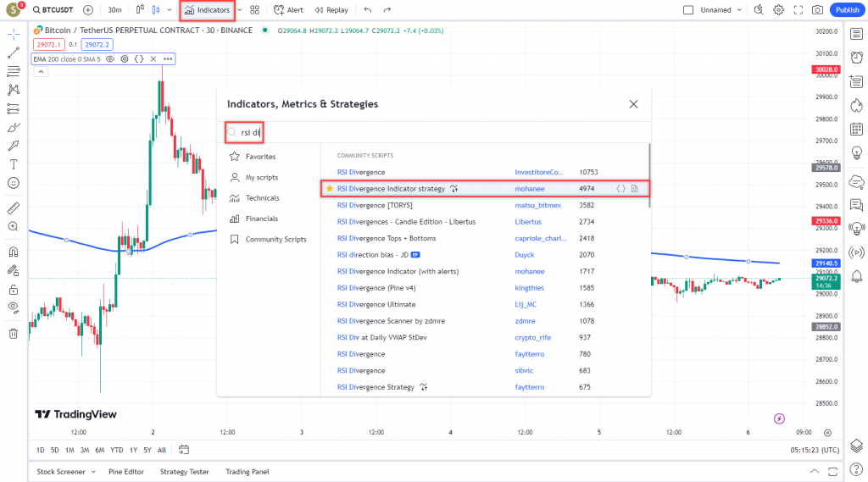868x482 pixels.
Task: Select the brush drawing tool
Action: click(14, 127)
